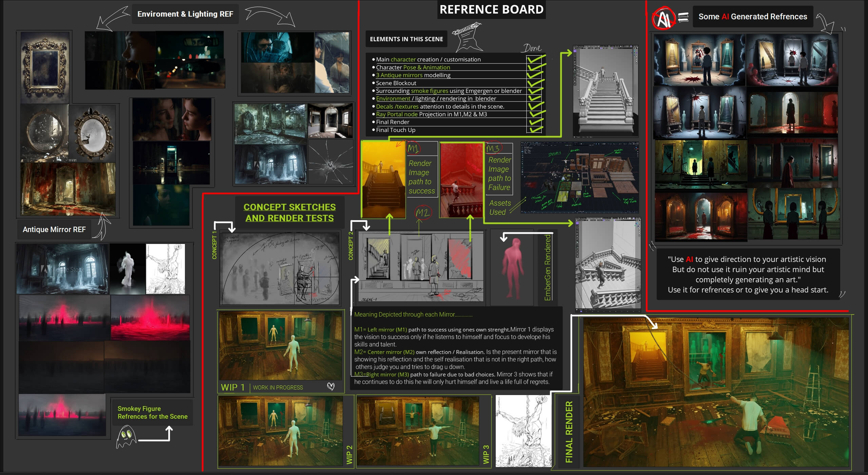Click checkmark next to Scene Blockout

click(x=536, y=83)
